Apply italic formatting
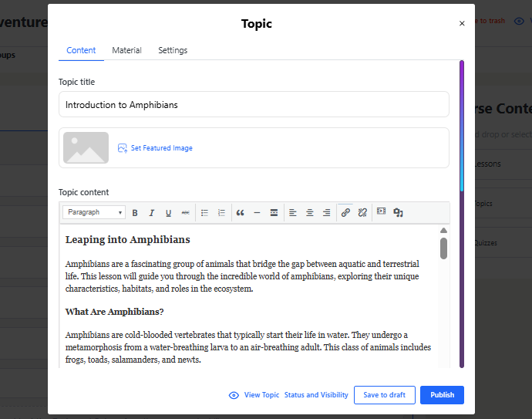The image size is (532, 419). (152, 212)
